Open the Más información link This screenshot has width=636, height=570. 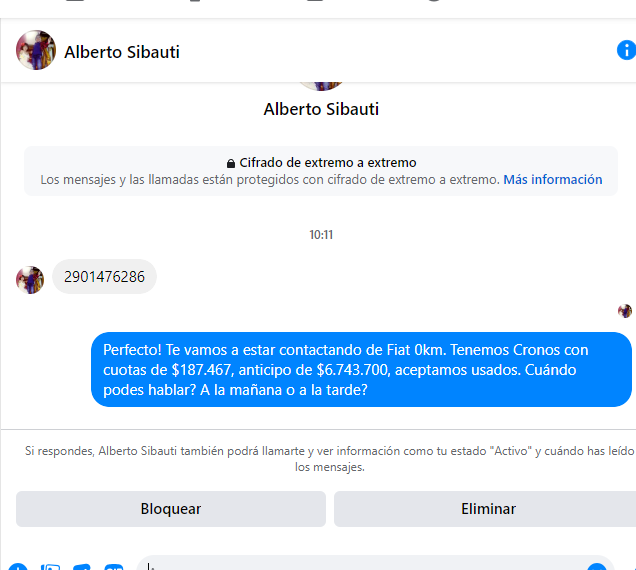click(x=552, y=179)
